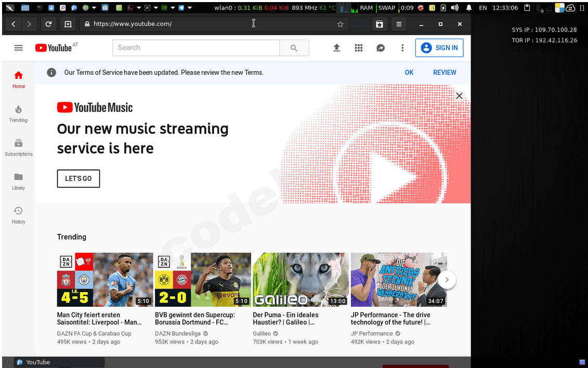Expand Telegram launcher dropdown arrow
588x368 pixels.
[189, 8]
